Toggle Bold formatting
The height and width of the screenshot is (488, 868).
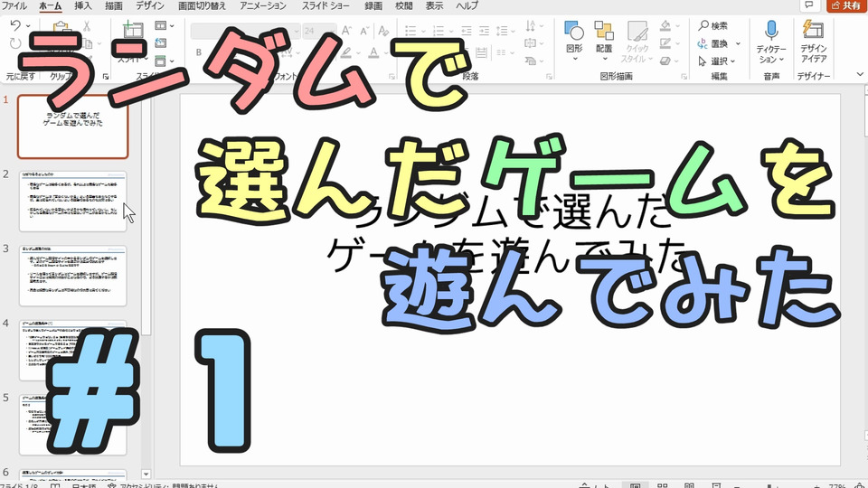[x=199, y=52]
